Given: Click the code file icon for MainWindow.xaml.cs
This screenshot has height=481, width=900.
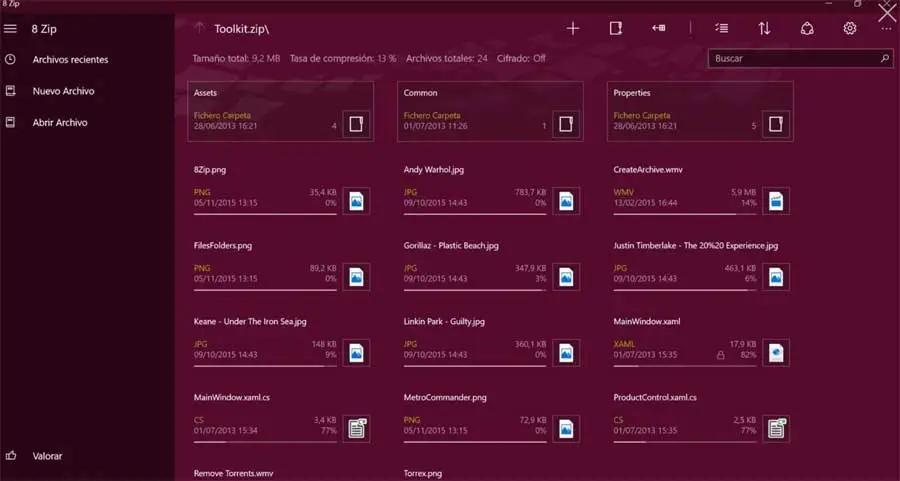Looking at the screenshot, I should [356, 429].
